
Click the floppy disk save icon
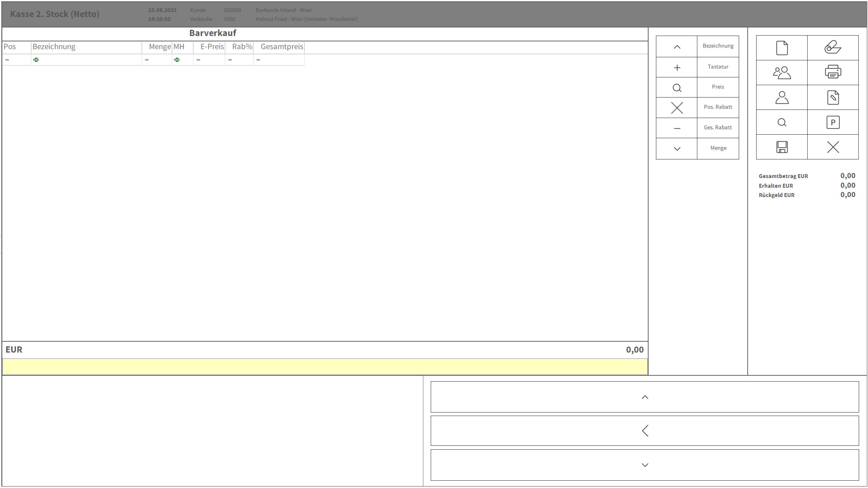coord(782,147)
